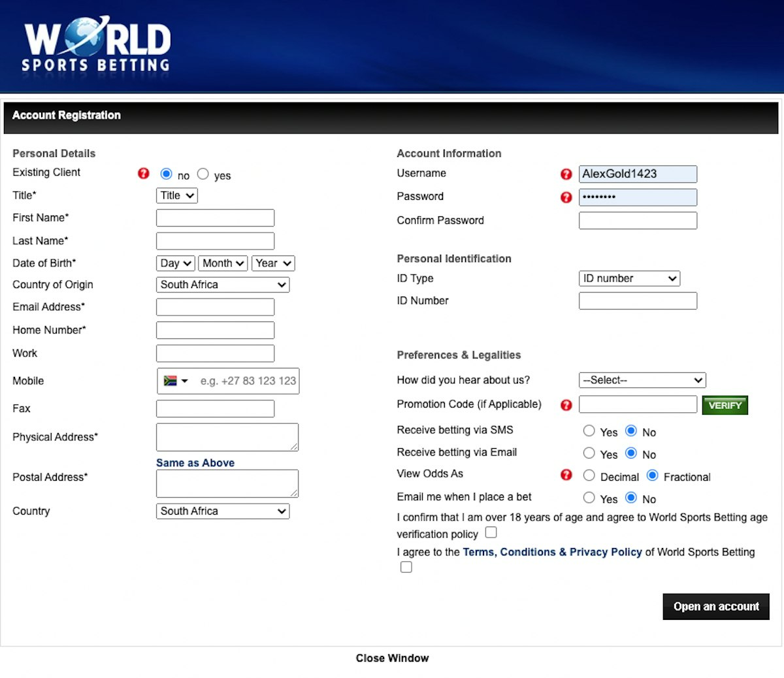Viewport: 784px width, 678px height.
Task: Choose Decimal for View Odds As
Action: coord(589,476)
